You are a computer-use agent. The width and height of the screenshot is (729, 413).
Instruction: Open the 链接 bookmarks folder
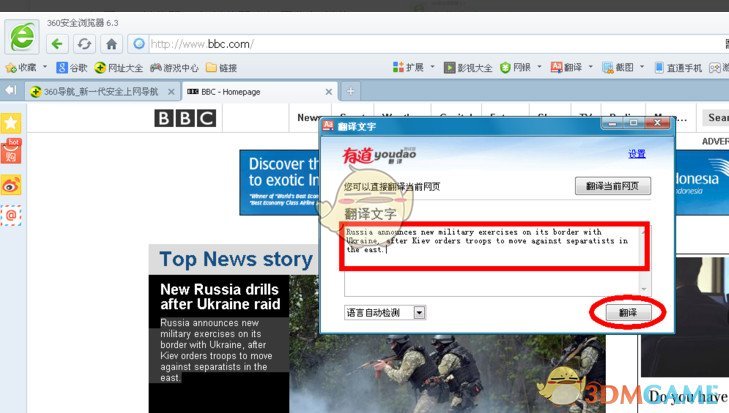222,68
